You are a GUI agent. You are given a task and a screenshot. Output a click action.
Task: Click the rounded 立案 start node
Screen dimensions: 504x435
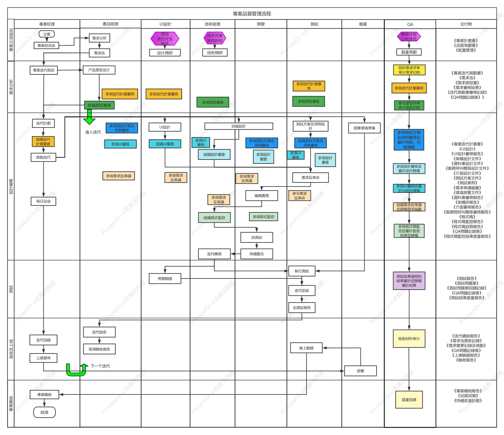coord(47,34)
